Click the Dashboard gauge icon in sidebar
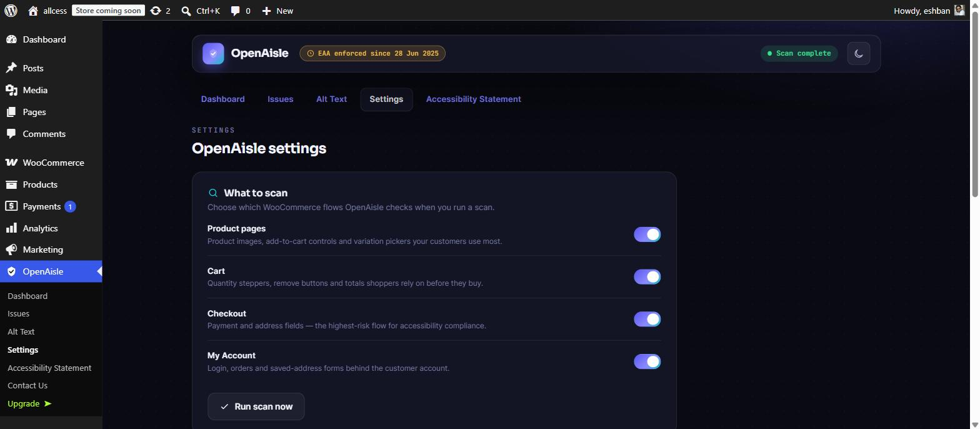Screen dimensions: 980x429 coord(11,39)
